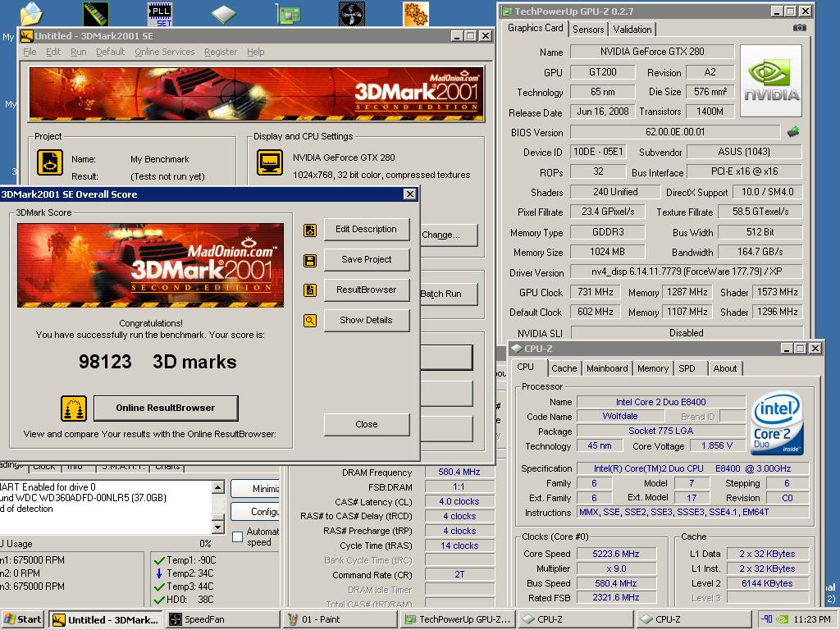Open the green memory module desktop icon
The image size is (840, 630).
96,13
